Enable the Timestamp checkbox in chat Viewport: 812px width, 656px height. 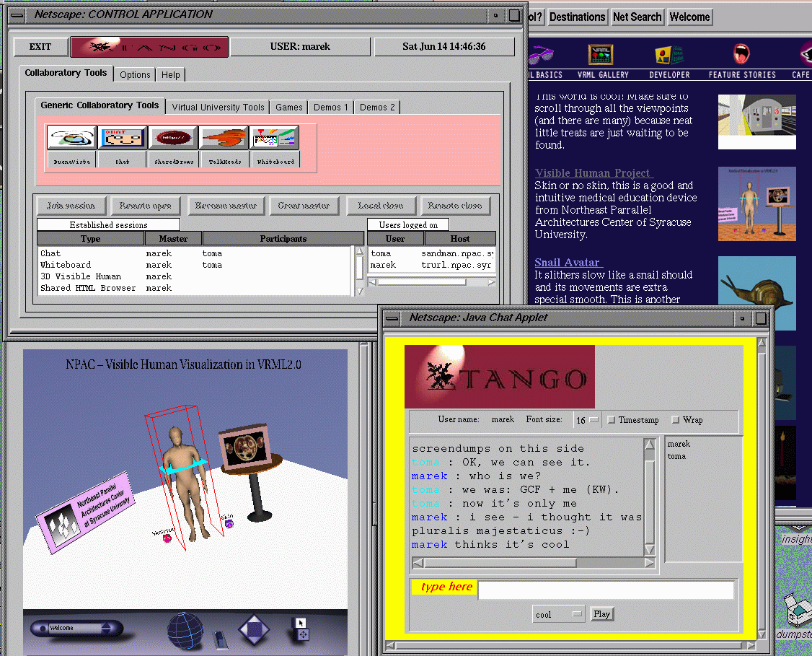[612, 420]
